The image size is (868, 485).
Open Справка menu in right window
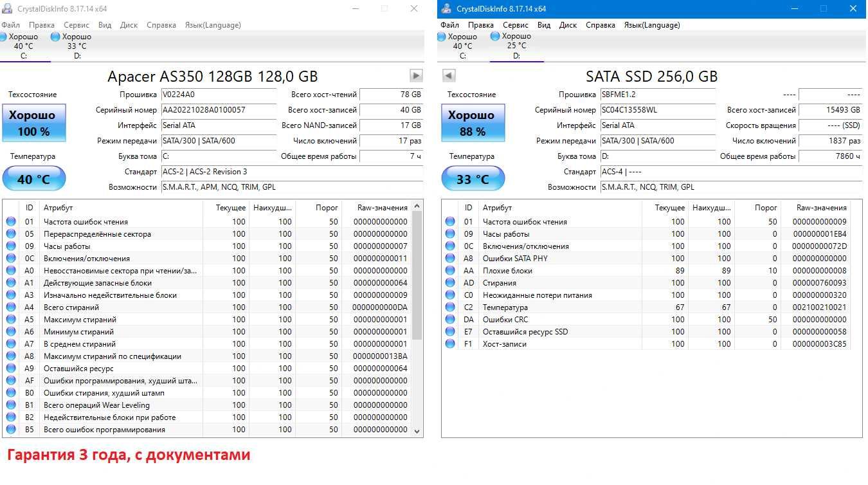click(x=601, y=25)
